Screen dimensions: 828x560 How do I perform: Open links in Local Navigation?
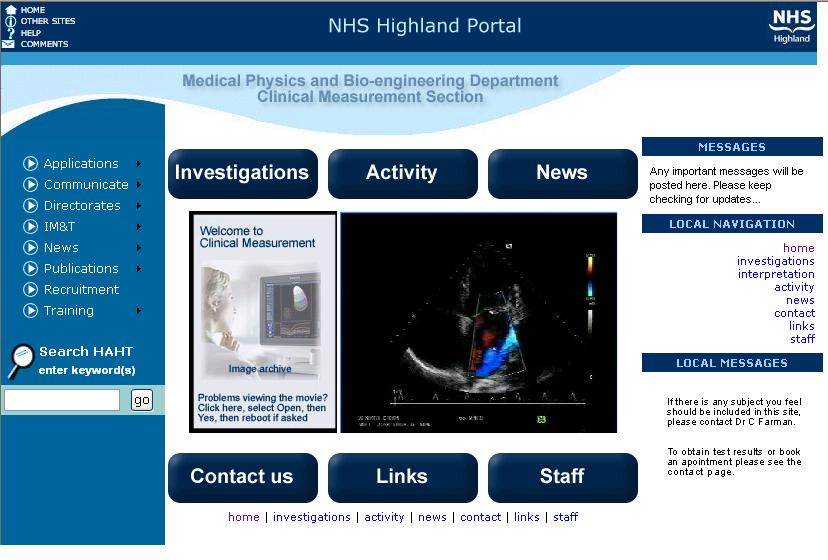[x=802, y=326]
